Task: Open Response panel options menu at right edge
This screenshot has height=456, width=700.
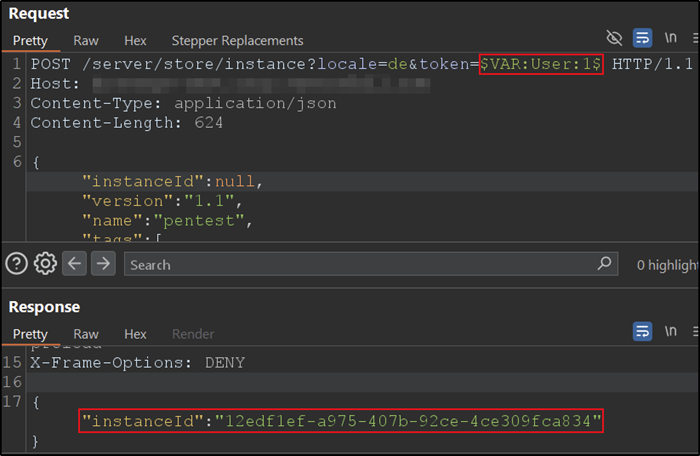Action: (694, 330)
